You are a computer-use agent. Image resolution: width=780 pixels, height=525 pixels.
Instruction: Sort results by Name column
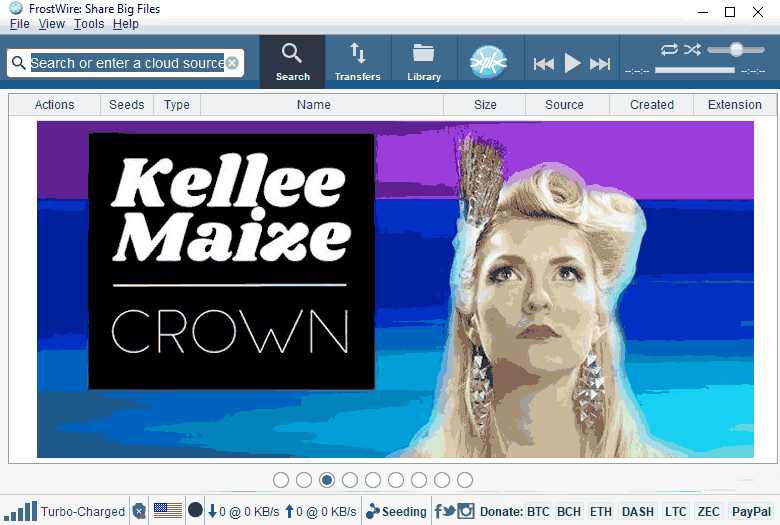(313, 105)
